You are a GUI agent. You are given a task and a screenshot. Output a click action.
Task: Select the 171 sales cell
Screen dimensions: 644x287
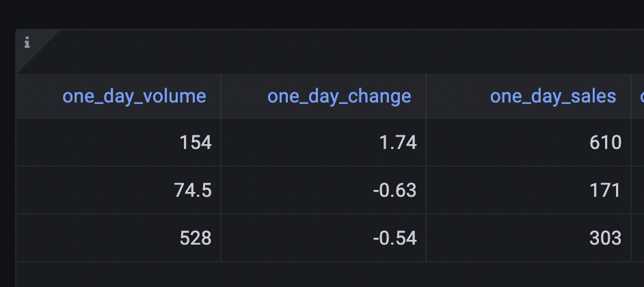click(x=528, y=190)
